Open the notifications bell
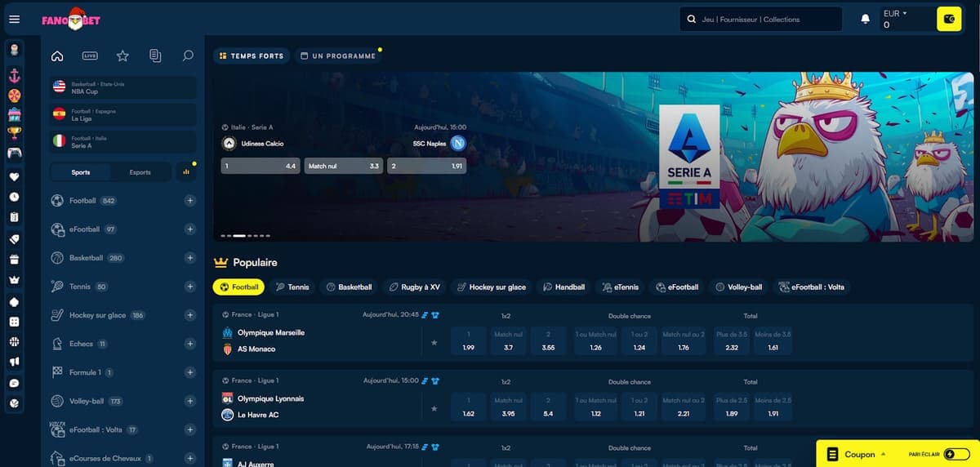Image resolution: width=980 pixels, height=467 pixels. [866, 20]
